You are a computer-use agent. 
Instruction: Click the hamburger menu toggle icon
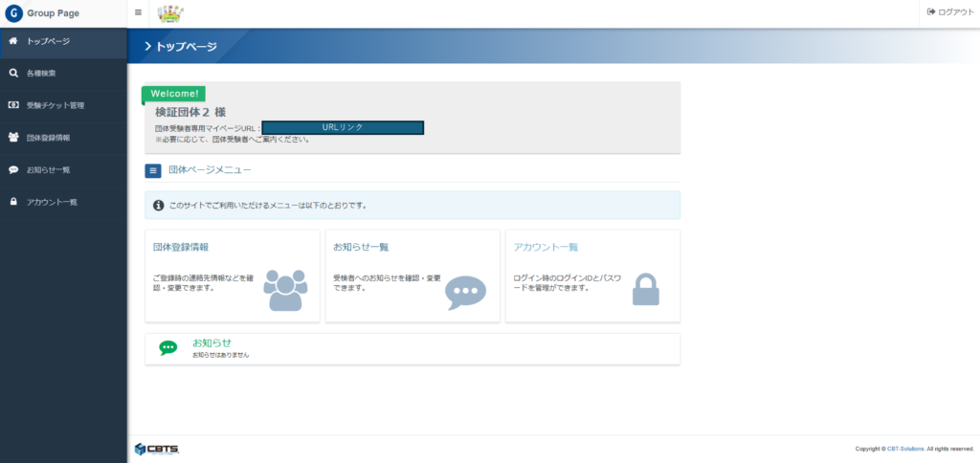coord(138,12)
